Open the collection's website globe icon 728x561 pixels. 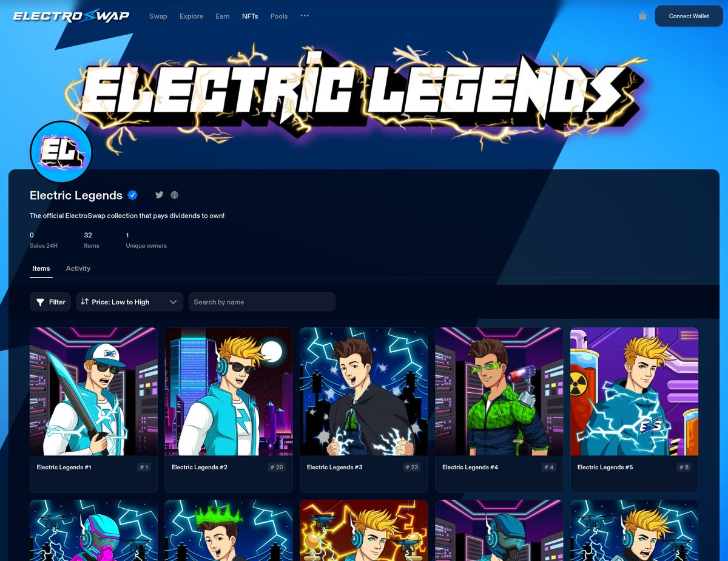pyautogui.click(x=175, y=195)
